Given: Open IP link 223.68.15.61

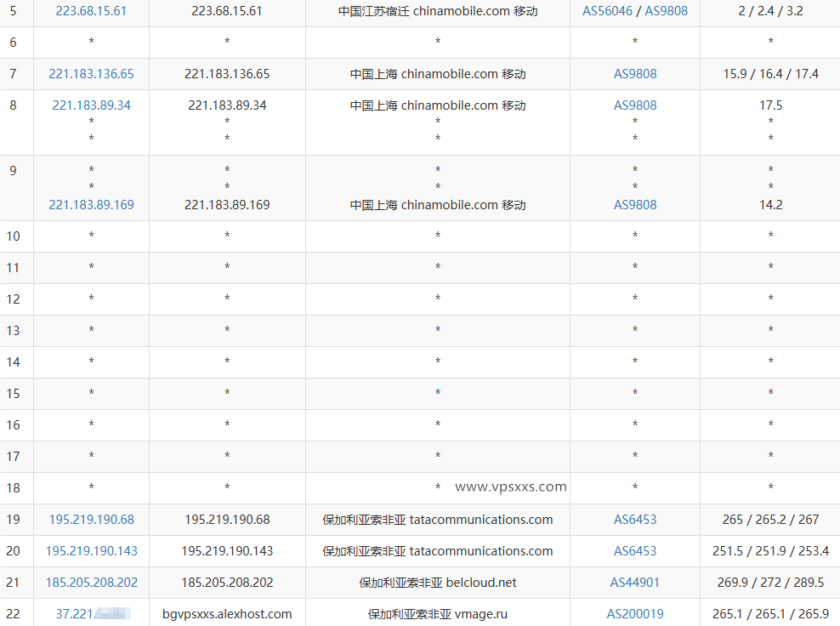Looking at the screenshot, I should [91, 11].
